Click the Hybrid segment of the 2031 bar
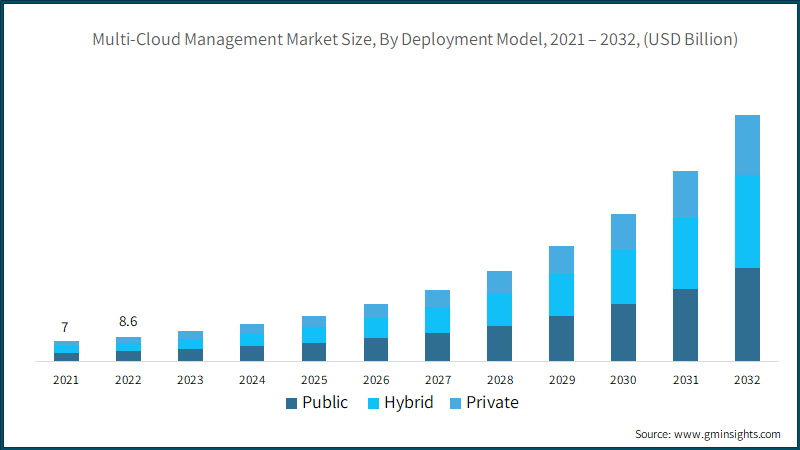The width and height of the screenshot is (800, 450). point(686,254)
